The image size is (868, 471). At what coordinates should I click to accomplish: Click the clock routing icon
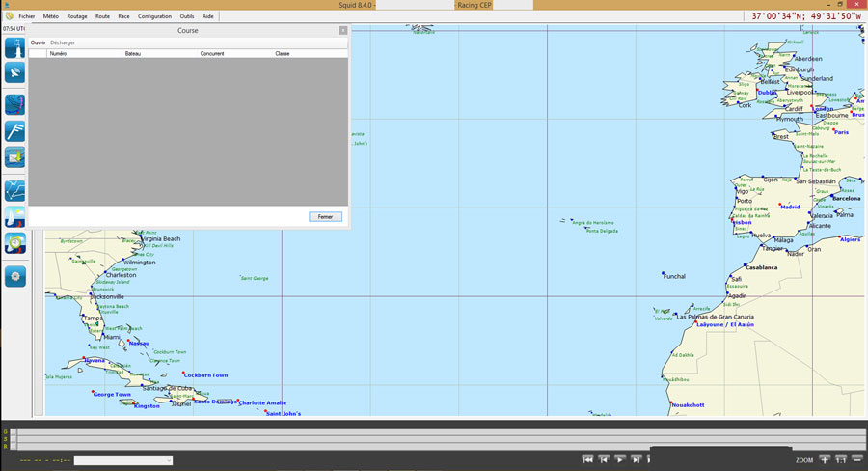pyautogui.click(x=14, y=243)
